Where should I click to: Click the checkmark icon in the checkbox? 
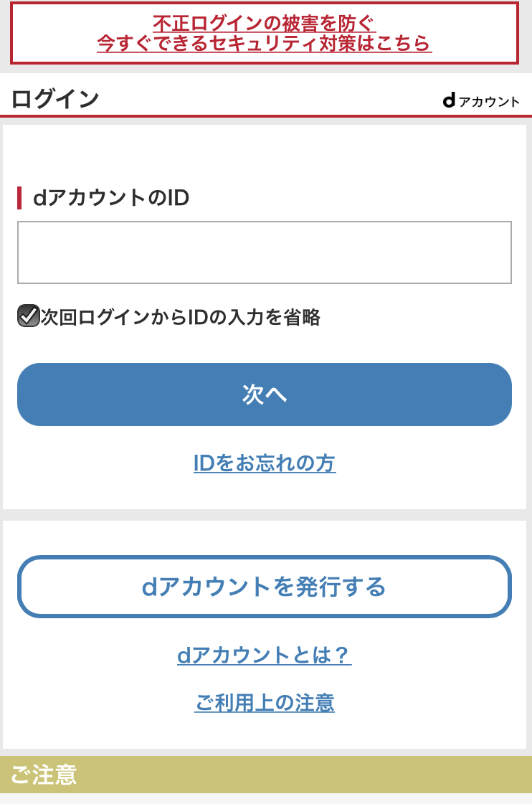tap(29, 315)
